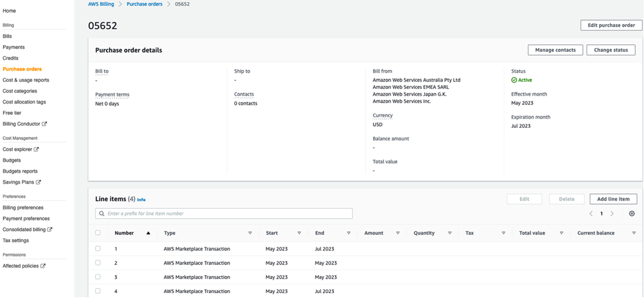This screenshot has height=299, width=644.
Task: Click Change status button
Action: click(611, 50)
